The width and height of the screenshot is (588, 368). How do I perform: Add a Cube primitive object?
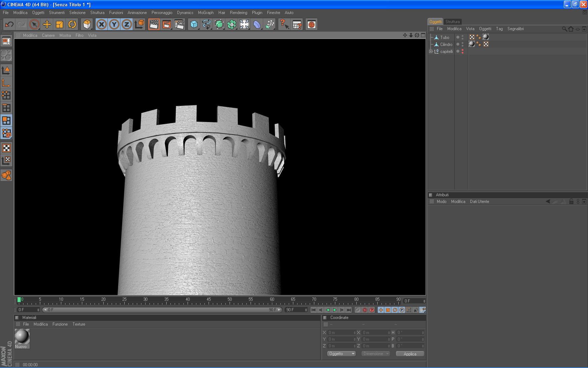pos(194,25)
